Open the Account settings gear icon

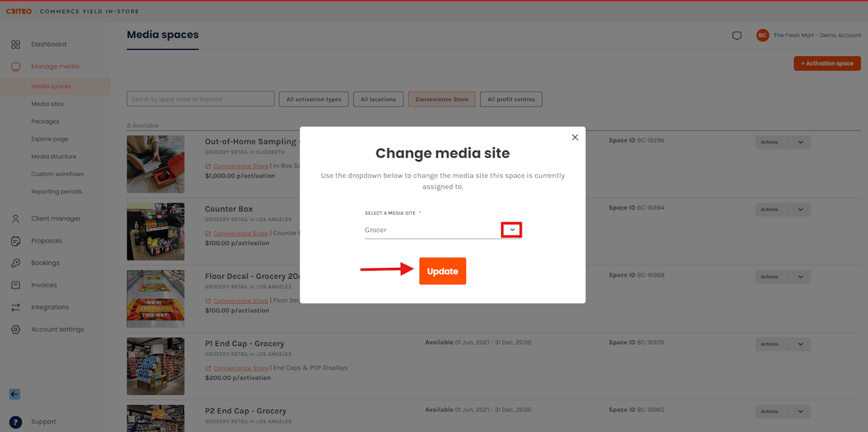click(x=16, y=330)
